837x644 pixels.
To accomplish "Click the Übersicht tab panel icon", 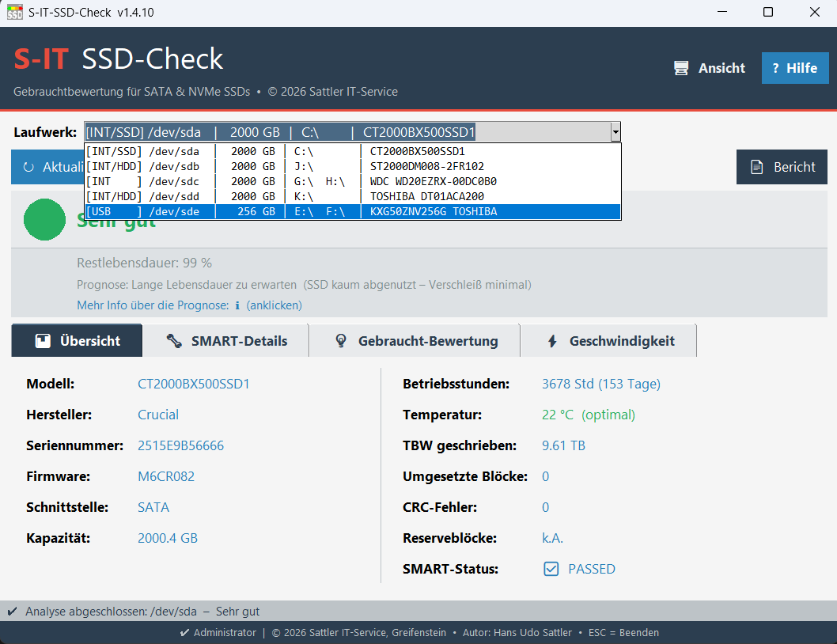I will (x=43, y=341).
